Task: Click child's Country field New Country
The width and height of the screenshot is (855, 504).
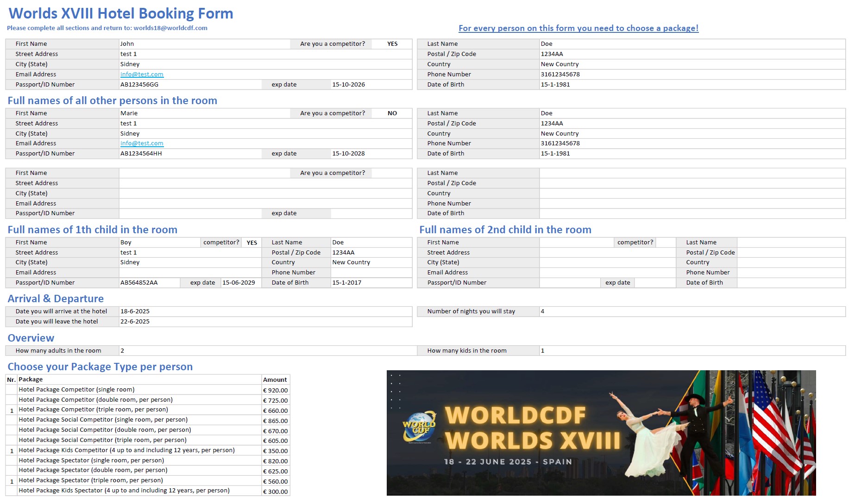Action: [x=371, y=262]
